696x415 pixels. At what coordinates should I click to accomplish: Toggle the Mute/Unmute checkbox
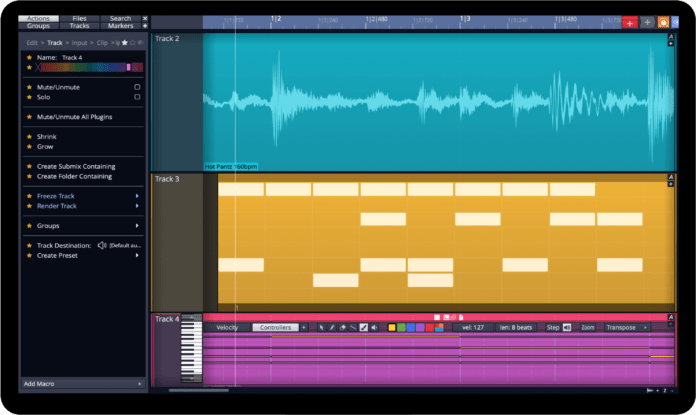137,87
